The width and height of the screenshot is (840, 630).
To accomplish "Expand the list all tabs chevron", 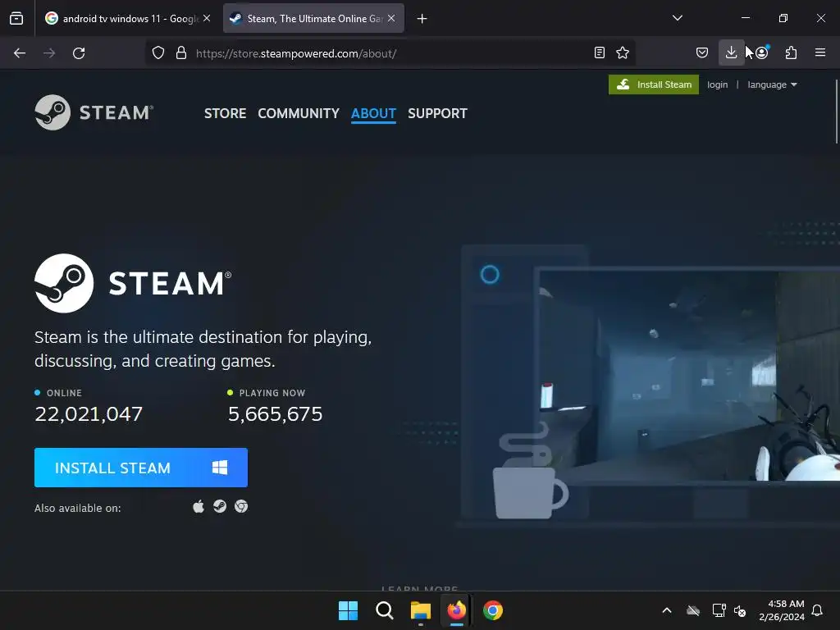I will 678,18.
